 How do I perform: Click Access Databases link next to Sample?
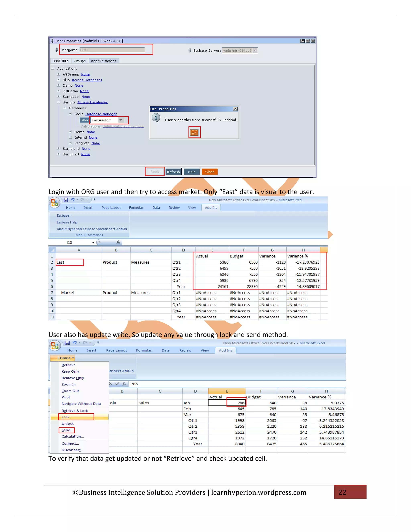(93, 102)
